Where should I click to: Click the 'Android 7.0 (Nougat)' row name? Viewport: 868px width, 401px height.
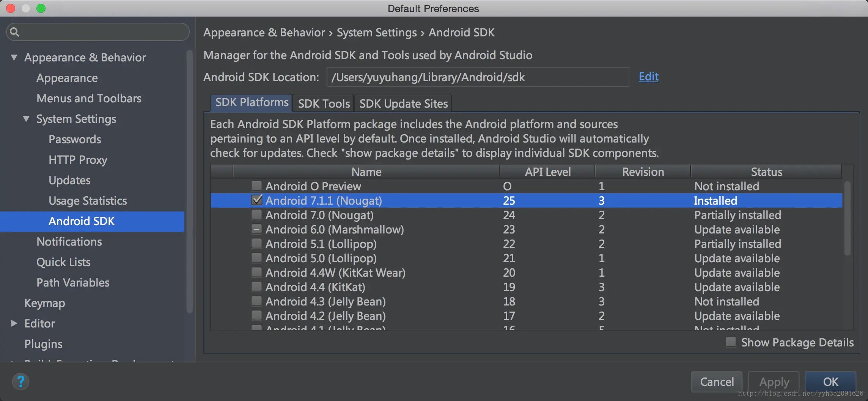point(319,215)
